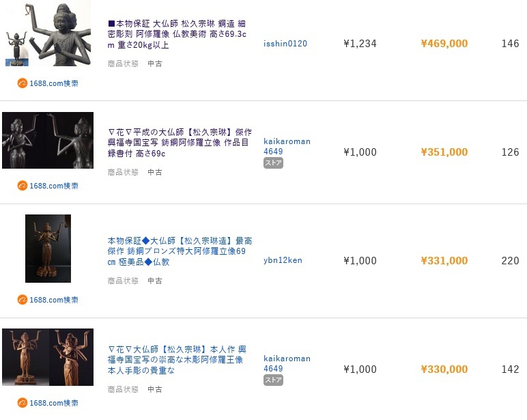Open the dark two-statue thumbnail for the ¥351,000 listing
The width and height of the screenshot is (527, 420).
(x=48, y=140)
